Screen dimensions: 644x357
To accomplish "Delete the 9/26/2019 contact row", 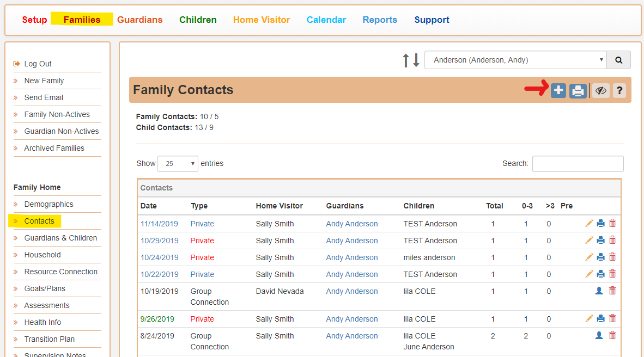I will coord(612,318).
